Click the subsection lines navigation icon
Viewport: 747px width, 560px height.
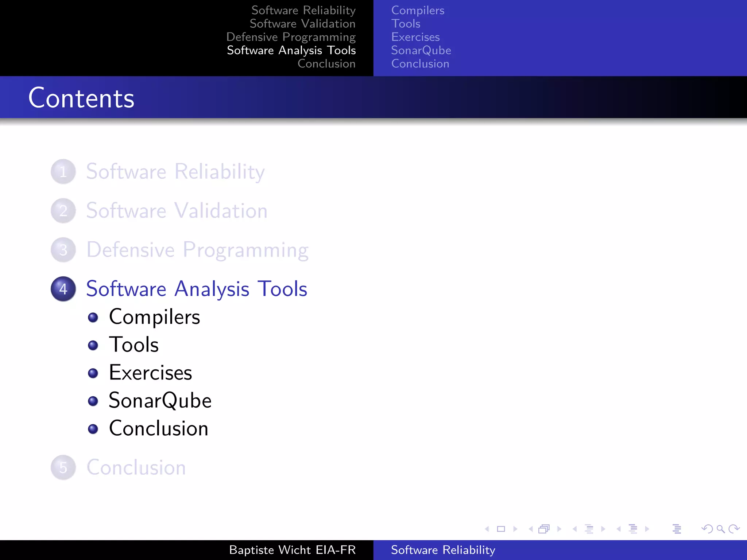click(x=589, y=529)
